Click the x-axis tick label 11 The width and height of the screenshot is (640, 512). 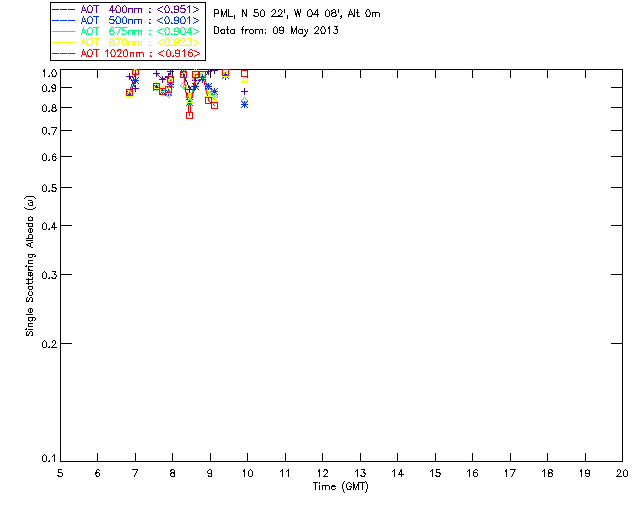pyautogui.click(x=285, y=473)
